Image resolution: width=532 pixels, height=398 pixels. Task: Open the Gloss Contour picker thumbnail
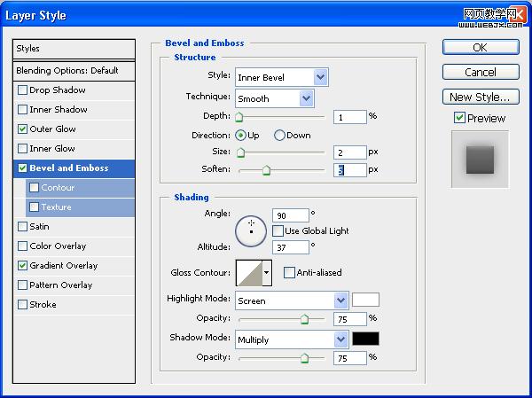[250, 273]
